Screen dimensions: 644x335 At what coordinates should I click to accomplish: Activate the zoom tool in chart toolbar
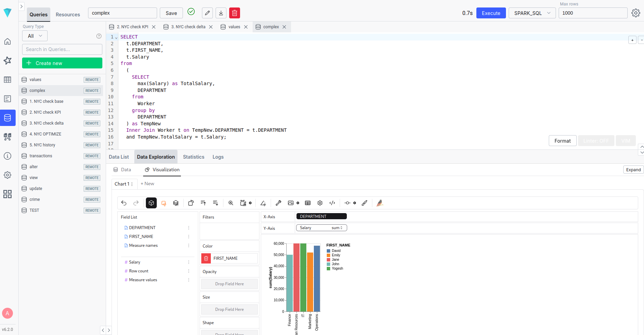coord(231,203)
